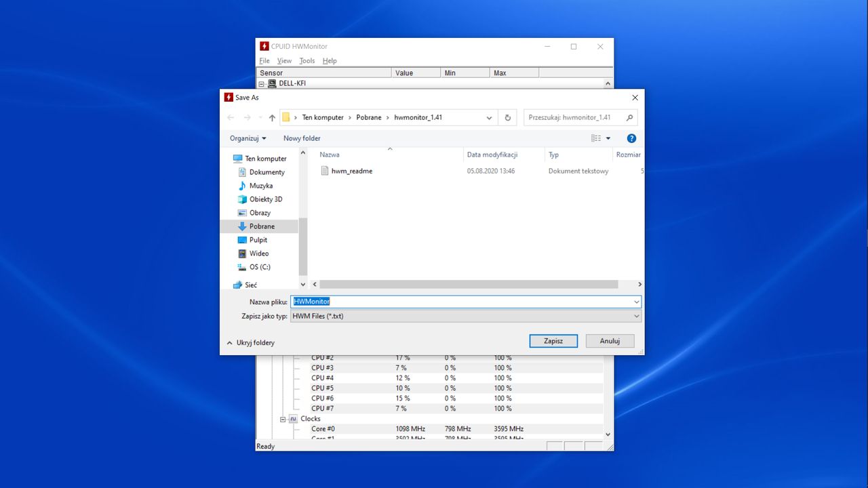Click the HWMonitor scroll down arrow
This screenshot has width=868, height=488.
click(608, 434)
